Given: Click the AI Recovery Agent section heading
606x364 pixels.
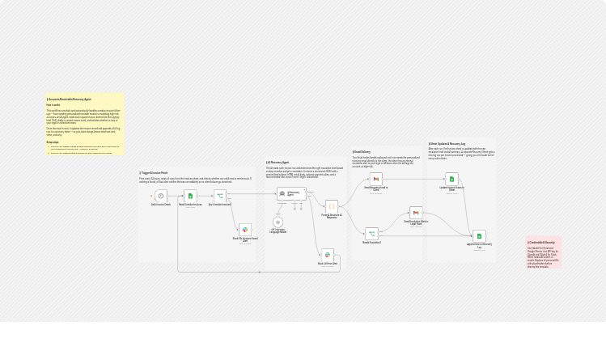Looking at the screenshot, I should 278,163.
